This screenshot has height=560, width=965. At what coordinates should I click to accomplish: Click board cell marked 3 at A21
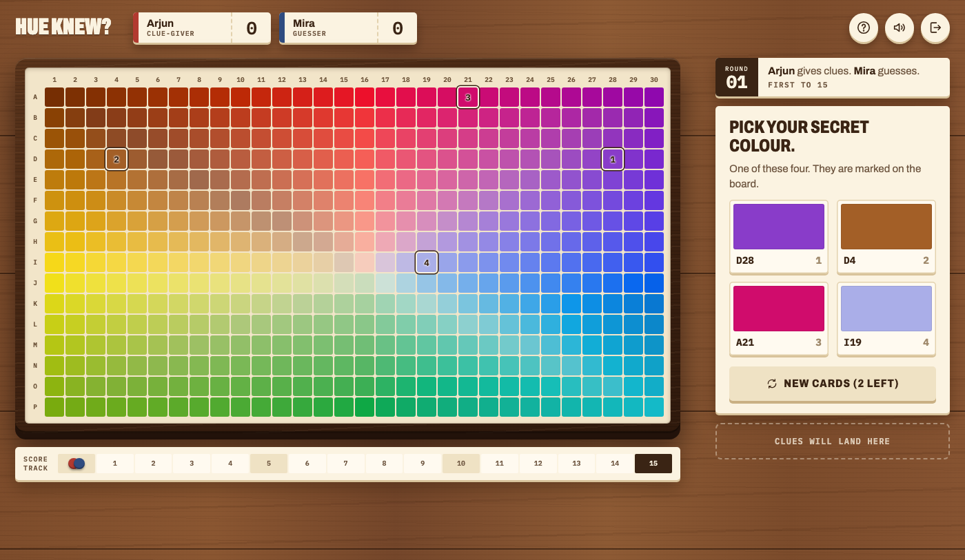[x=468, y=97]
